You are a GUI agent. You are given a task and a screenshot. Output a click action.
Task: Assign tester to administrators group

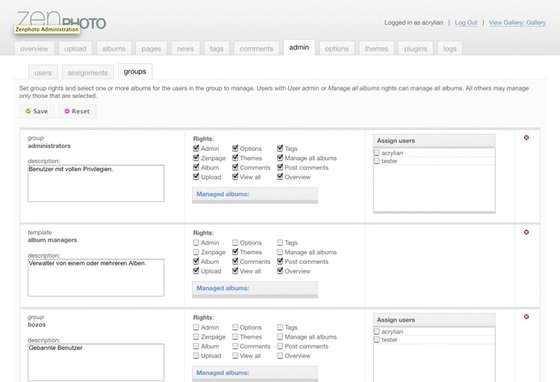click(x=376, y=161)
